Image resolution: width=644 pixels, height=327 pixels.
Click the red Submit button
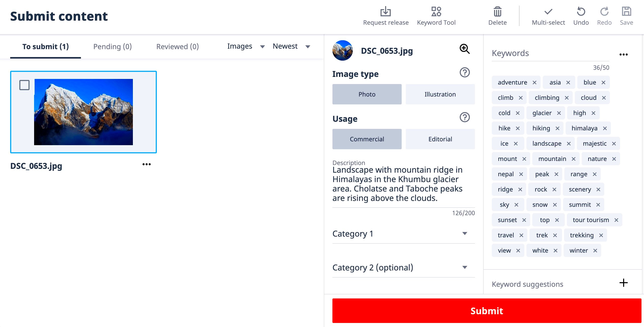pyautogui.click(x=487, y=311)
